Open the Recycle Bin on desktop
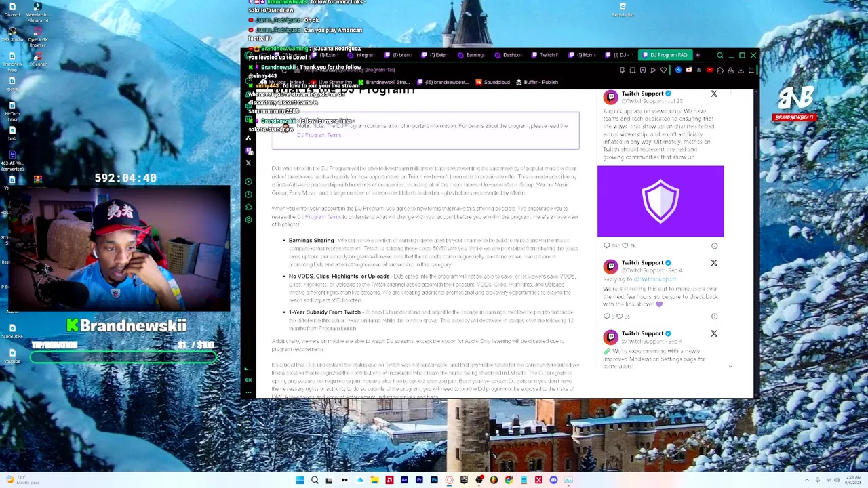The width and height of the screenshot is (868, 488). [623, 9]
